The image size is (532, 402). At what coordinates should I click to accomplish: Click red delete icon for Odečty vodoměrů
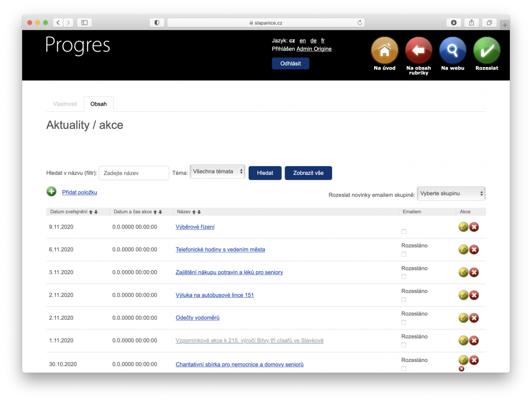[474, 318]
